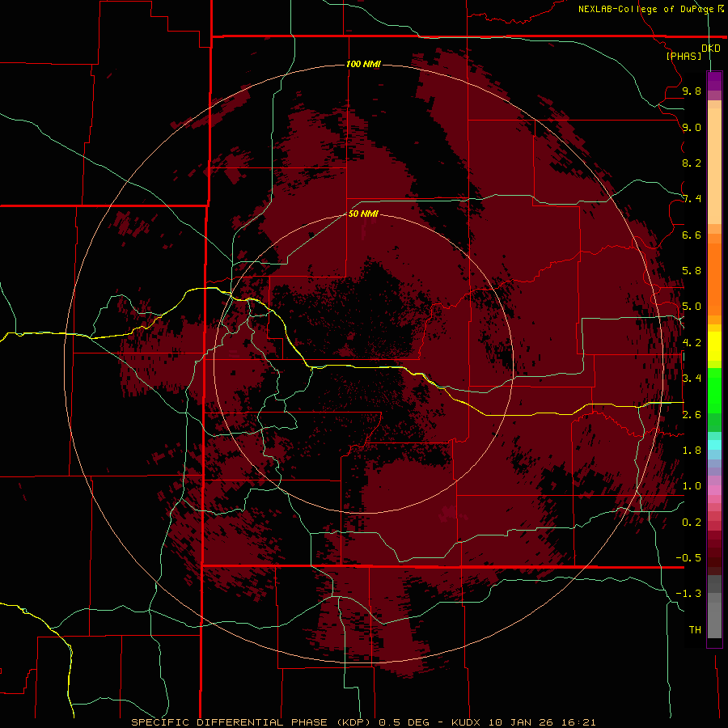Click the 0.5 DEG elevation text
Image resolution: width=728 pixels, height=728 pixels.
pyautogui.click(x=404, y=722)
